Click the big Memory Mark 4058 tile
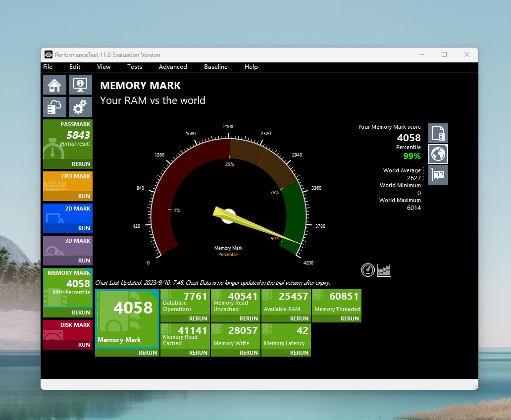This screenshot has height=420, width=511. pos(127,319)
